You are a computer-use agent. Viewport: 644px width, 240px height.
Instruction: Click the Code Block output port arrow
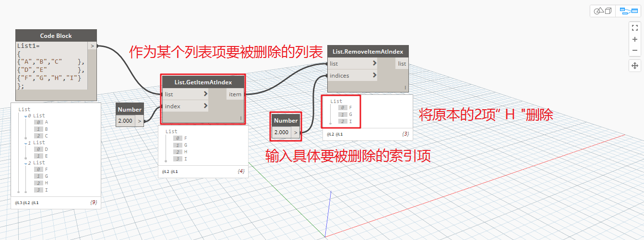92,46
